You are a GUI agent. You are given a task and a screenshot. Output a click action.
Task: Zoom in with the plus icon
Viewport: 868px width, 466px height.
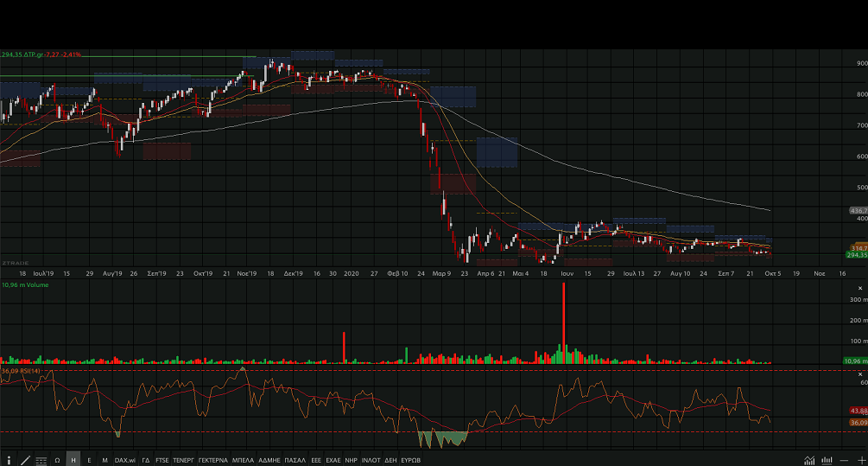(860, 460)
